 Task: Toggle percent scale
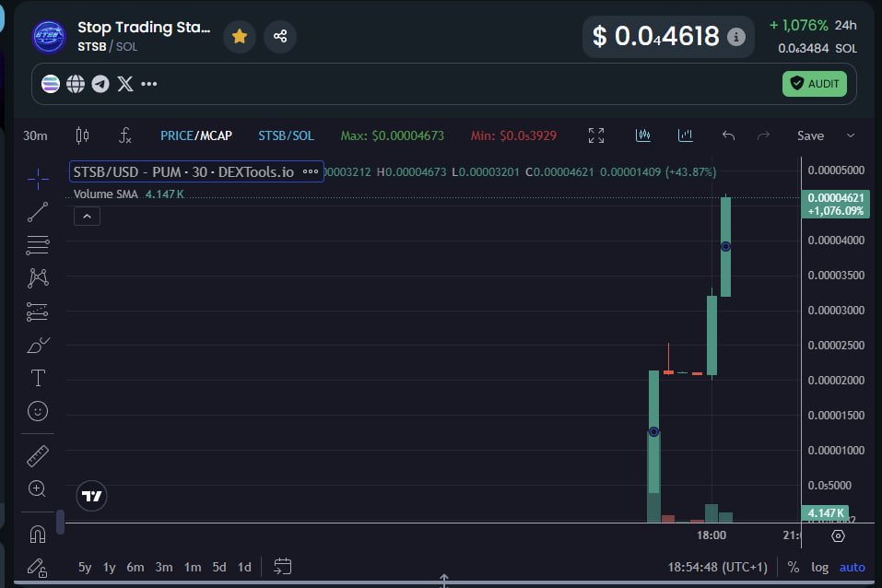(794, 567)
